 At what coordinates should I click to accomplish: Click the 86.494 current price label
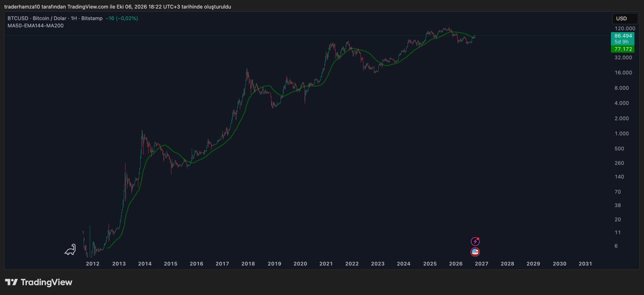(623, 35)
